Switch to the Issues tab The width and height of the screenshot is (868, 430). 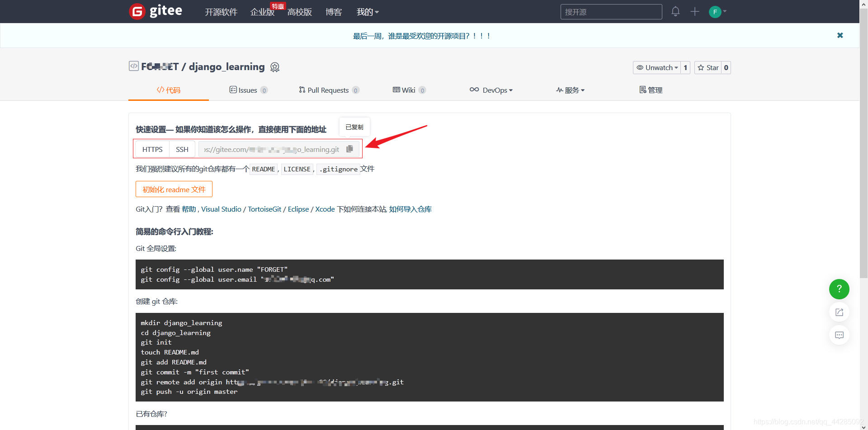(x=248, y=90)
